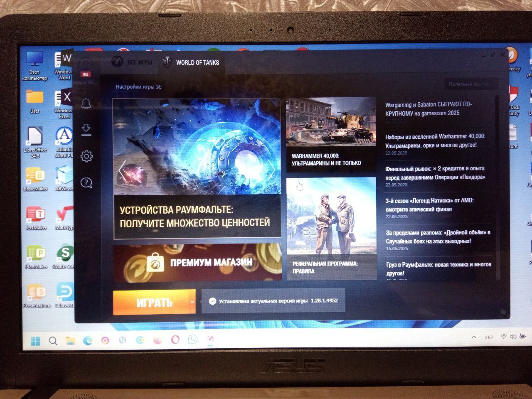Launch TextMaker desktop shortcut
The width and height of the screenshot is (532, 399).
[x=36, y=218]
